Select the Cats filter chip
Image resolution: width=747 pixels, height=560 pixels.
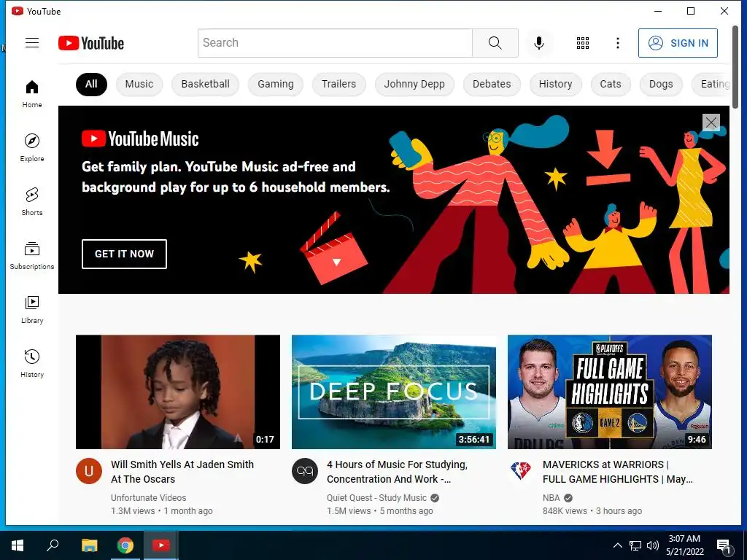(x=611, y=85)
